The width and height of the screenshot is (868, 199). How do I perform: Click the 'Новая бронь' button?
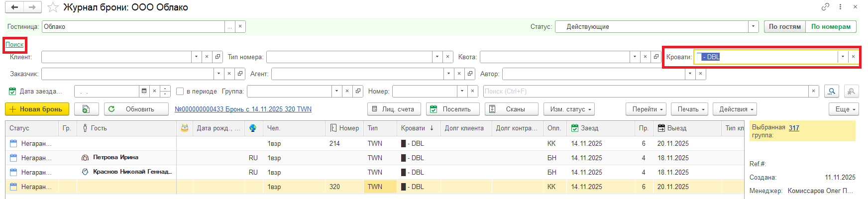pos(36,109)
